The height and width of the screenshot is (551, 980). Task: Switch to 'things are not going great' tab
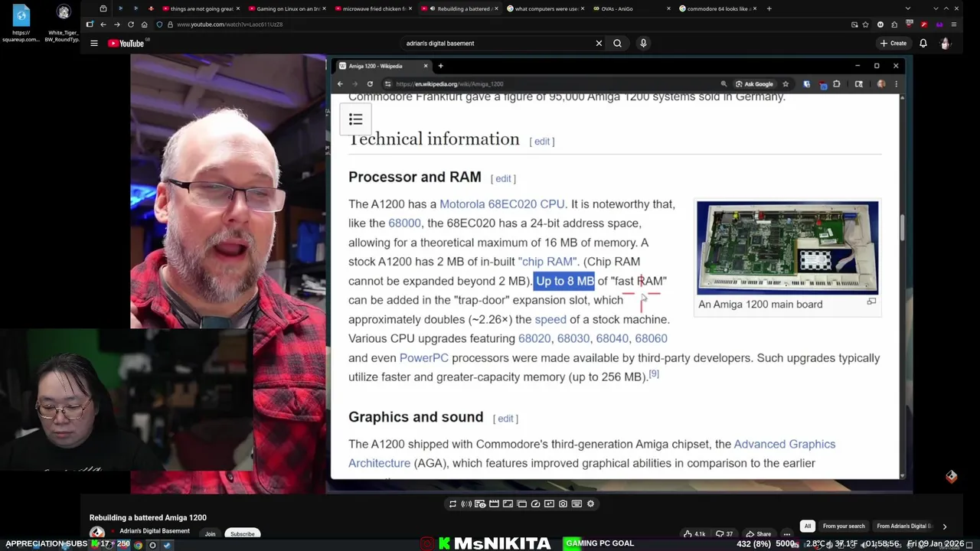(x=201, y=8)
